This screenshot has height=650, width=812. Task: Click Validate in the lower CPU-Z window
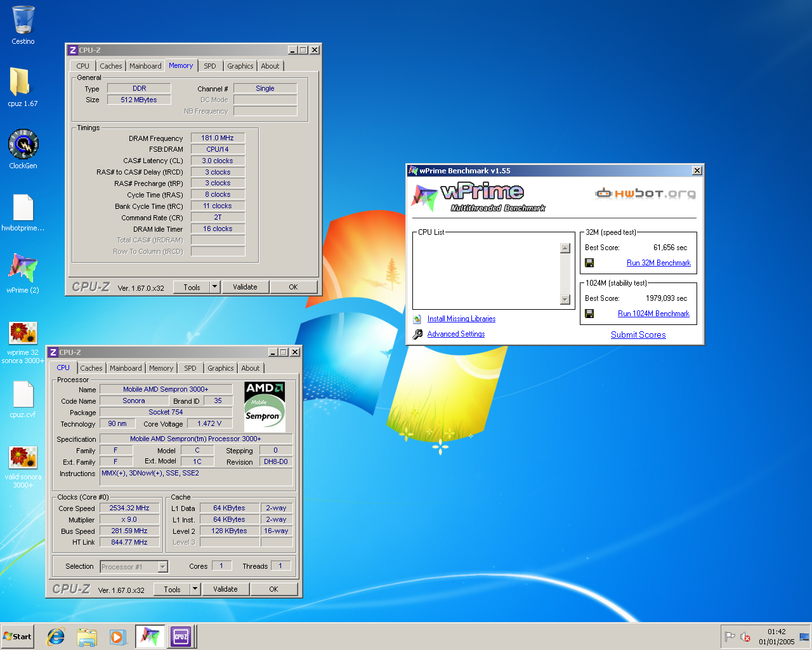(225, 589)
